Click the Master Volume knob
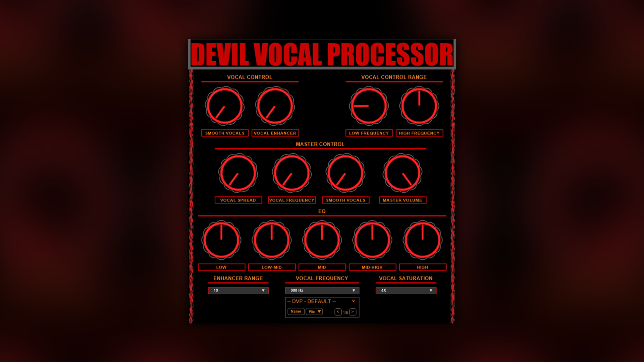This screenshot has height=362, width=644. coord(402,173)
